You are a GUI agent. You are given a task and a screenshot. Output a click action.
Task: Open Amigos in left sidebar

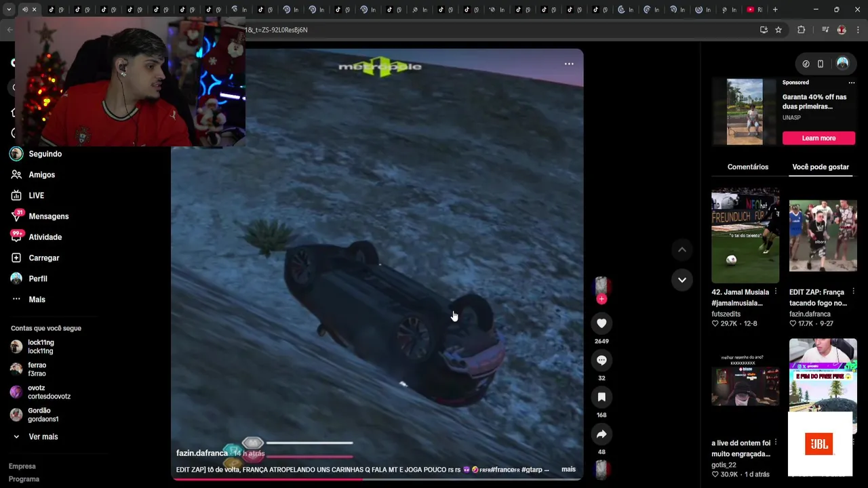tap(33, 175)
